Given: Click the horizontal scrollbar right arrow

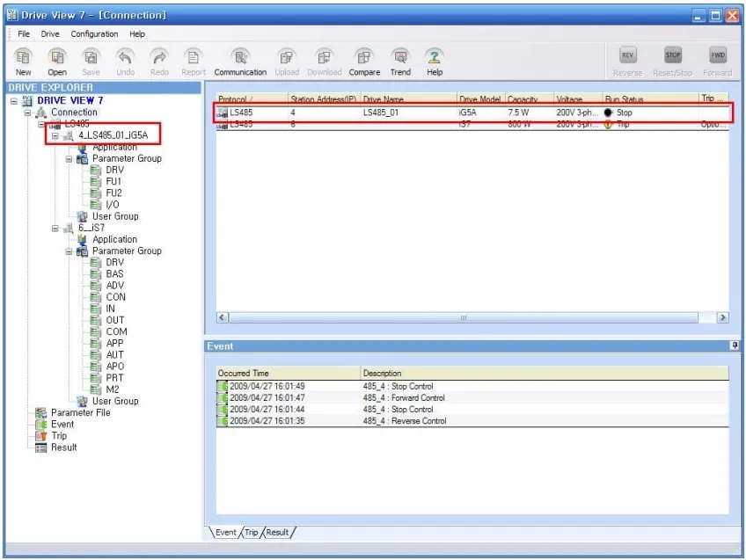Looking at the screenshot, I should [723, 317].
